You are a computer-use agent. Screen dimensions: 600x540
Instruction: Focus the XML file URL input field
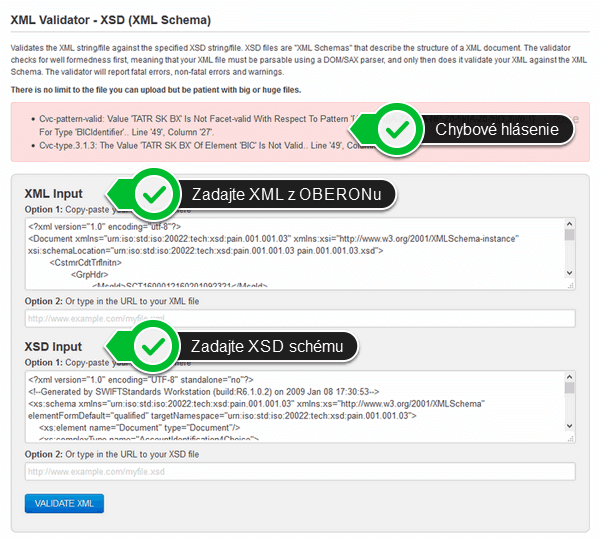(300, 318)
